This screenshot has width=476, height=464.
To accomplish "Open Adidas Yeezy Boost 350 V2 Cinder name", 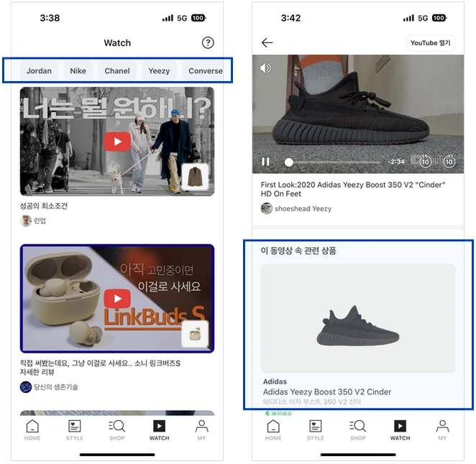I will click(x=327, y=392).
